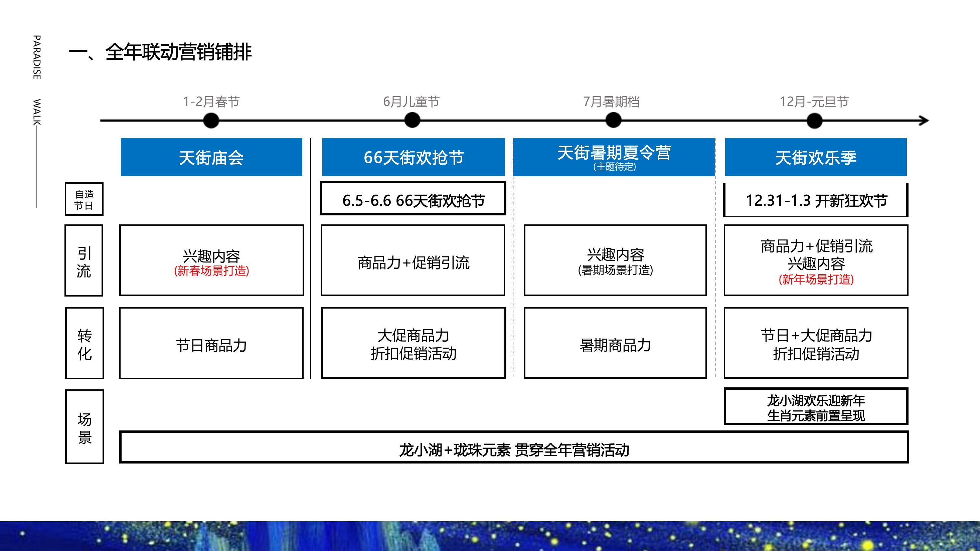Click the vertical PARADISE text

tap(36, 57)
